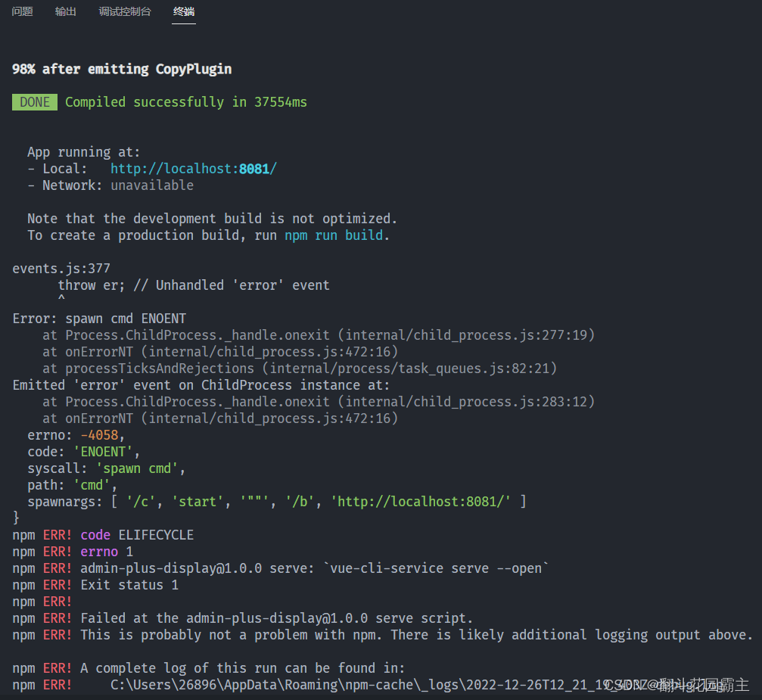The image size is (762, 700).
Task: Click the ELIFECYCLE error code
Action: (x=155, y=534)
